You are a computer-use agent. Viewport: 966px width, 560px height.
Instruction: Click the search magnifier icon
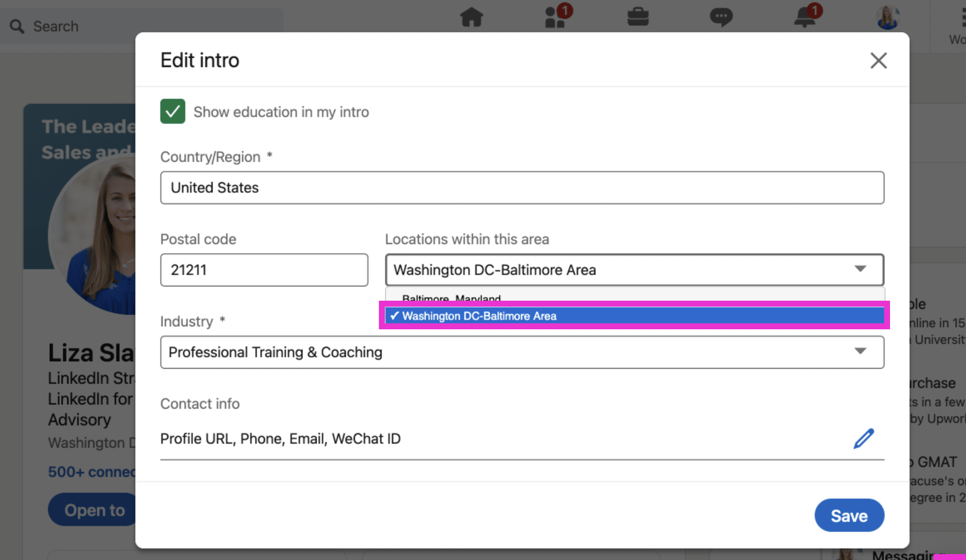pyautogui.click(x=16, y=26)
